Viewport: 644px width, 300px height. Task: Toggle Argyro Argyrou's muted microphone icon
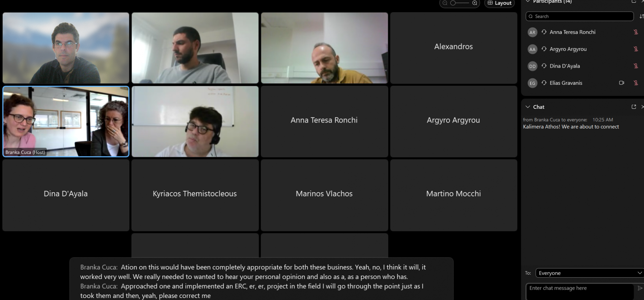coord(636,49)
